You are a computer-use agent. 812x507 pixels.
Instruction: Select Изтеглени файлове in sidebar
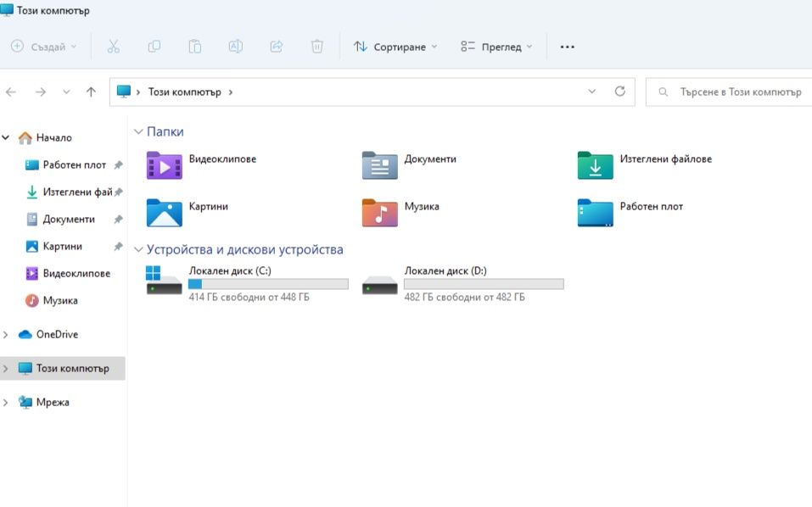(78, 192)
